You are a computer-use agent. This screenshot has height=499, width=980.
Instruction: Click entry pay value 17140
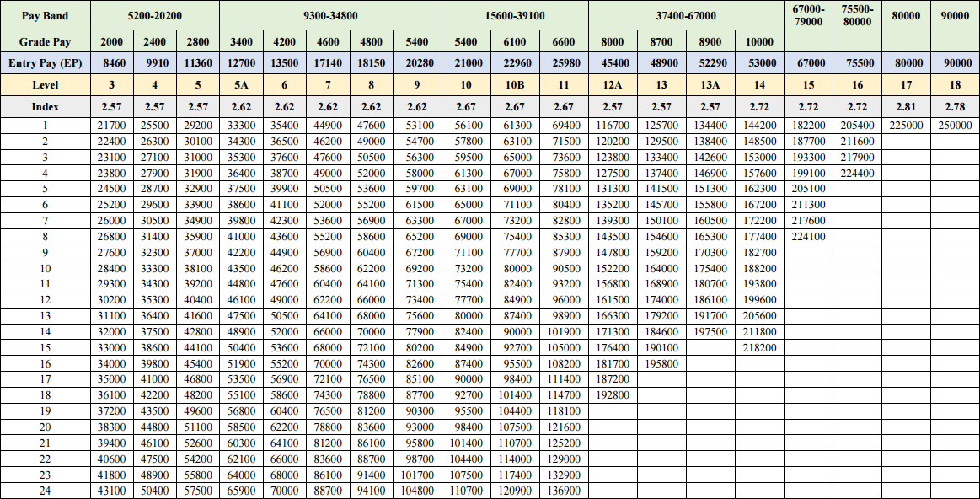click(328, 63)
